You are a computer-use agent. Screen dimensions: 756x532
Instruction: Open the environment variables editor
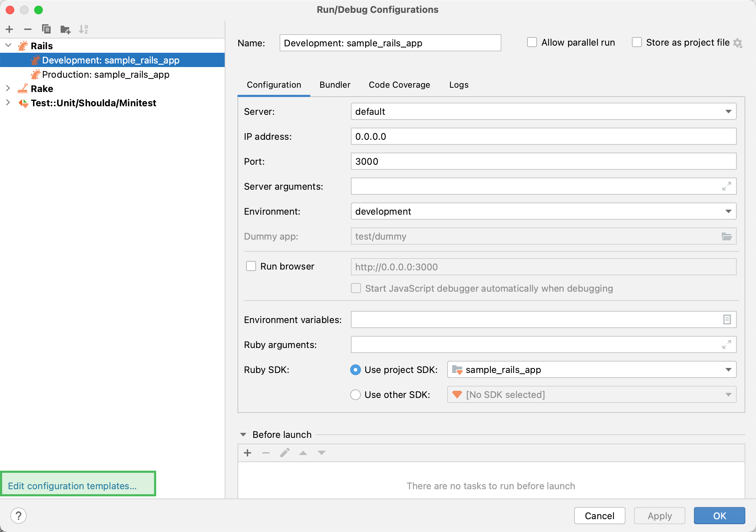(x=727, y=319)
